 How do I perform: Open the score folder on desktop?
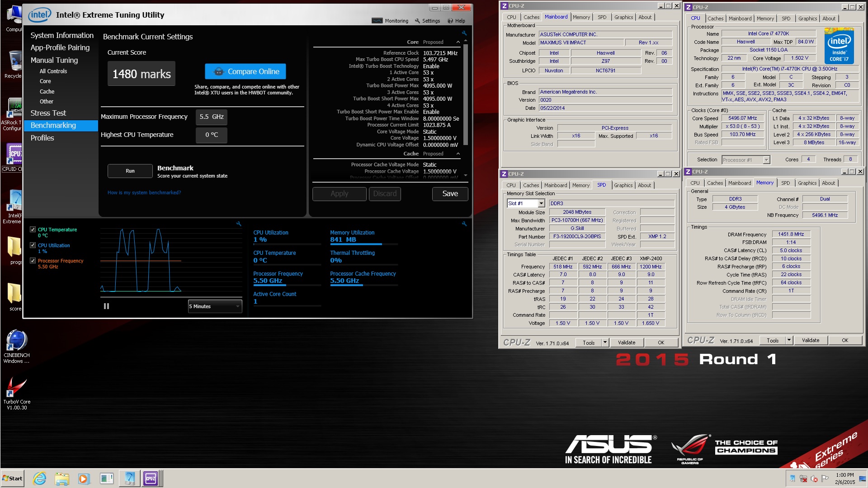pyautogui.click(x=14, y=296)
